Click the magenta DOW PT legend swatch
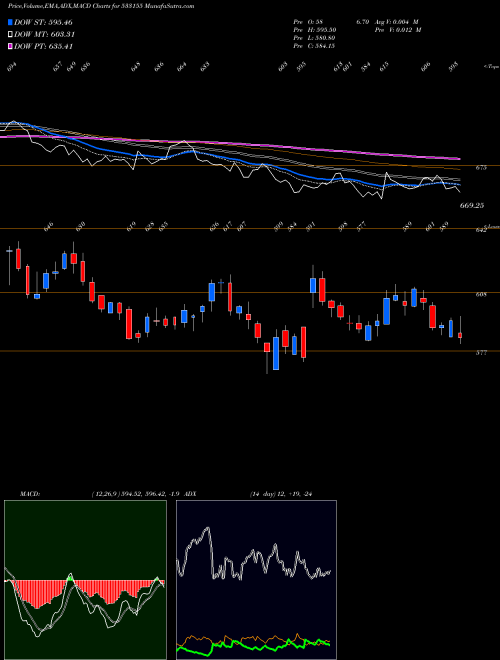Image resolution: width=500 pixels, height=660 pixels. coord(10,46)
